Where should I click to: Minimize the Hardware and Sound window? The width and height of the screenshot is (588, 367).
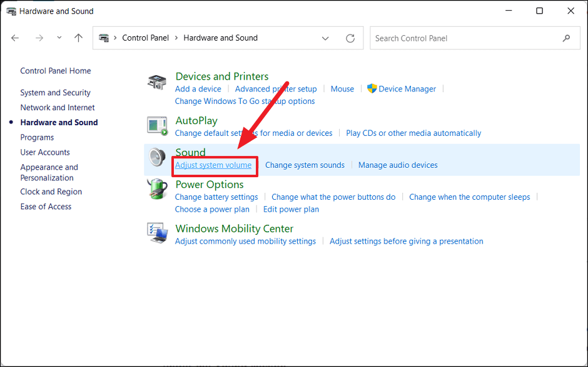[509, 11]
